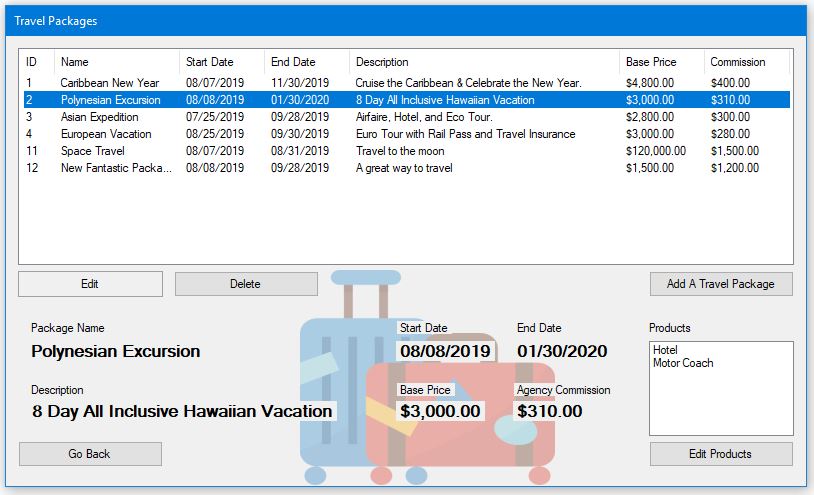This screenshot has height=495, width=814.
Task: Click the Base Price column header
Action: 661,62
